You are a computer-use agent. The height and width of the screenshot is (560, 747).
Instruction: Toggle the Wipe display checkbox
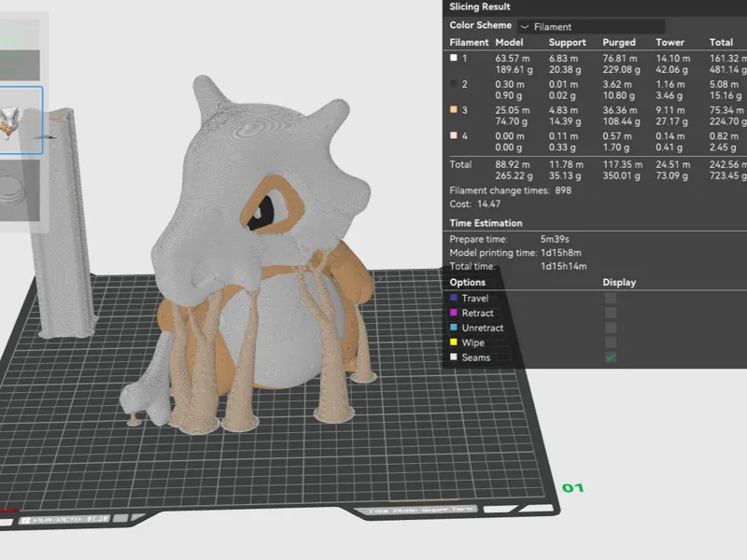click(x=611, y=343)
